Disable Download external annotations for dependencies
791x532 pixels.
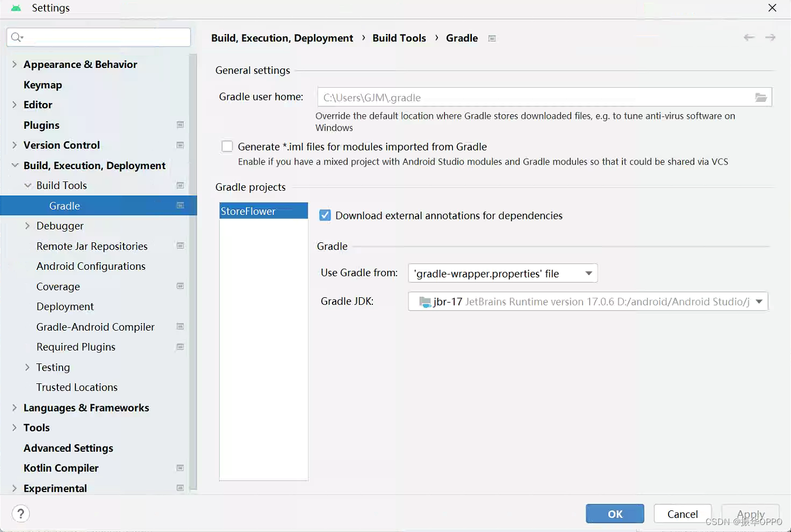pyautogui.click(x=325, y=215)
